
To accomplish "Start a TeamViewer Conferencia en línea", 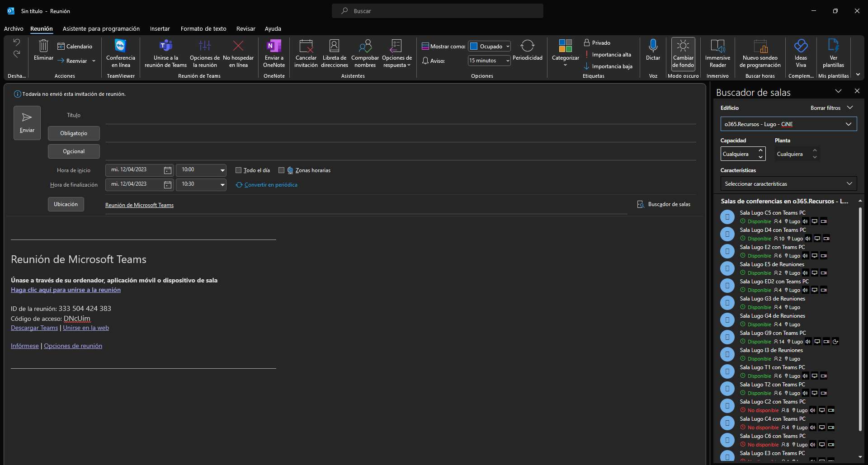I will pyautogui.click(x=121, y=53).
